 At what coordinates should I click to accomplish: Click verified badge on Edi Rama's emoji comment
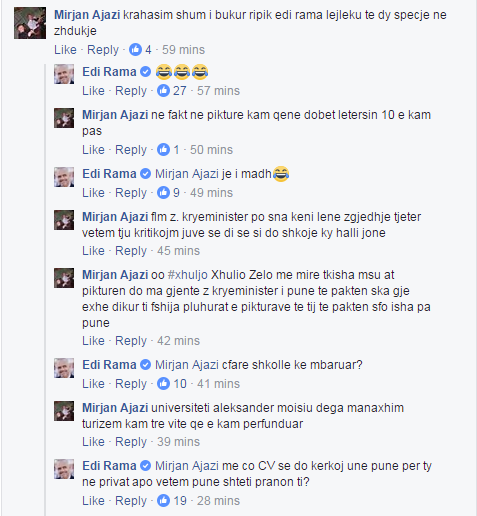point(145,72)
